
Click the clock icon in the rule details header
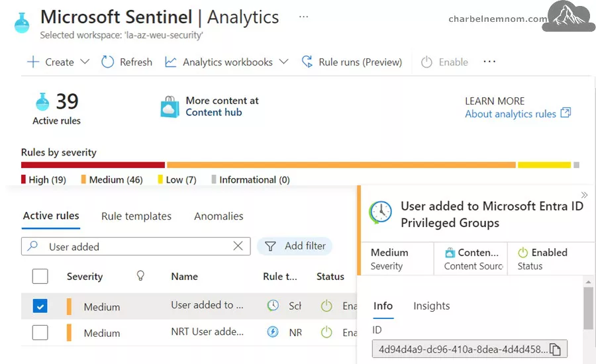pos(380,212)
